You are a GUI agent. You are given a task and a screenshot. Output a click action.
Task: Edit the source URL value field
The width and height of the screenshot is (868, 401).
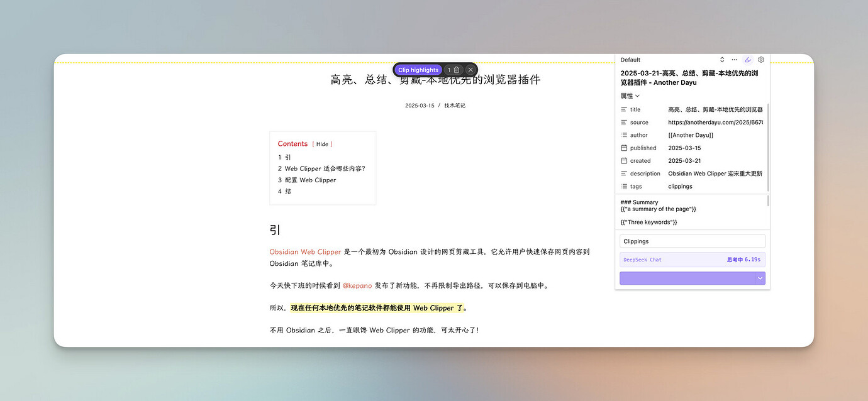(715, 123)
